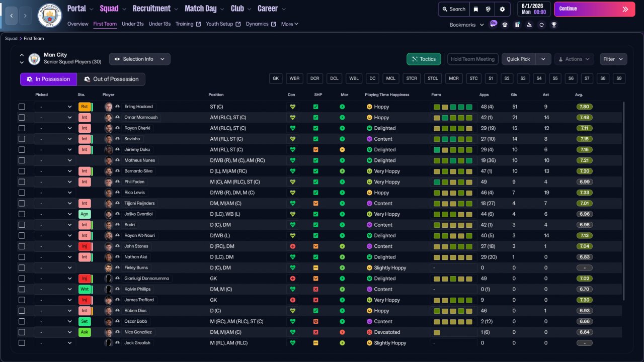Open the notifications speech bubble icon

pos(493,24)
